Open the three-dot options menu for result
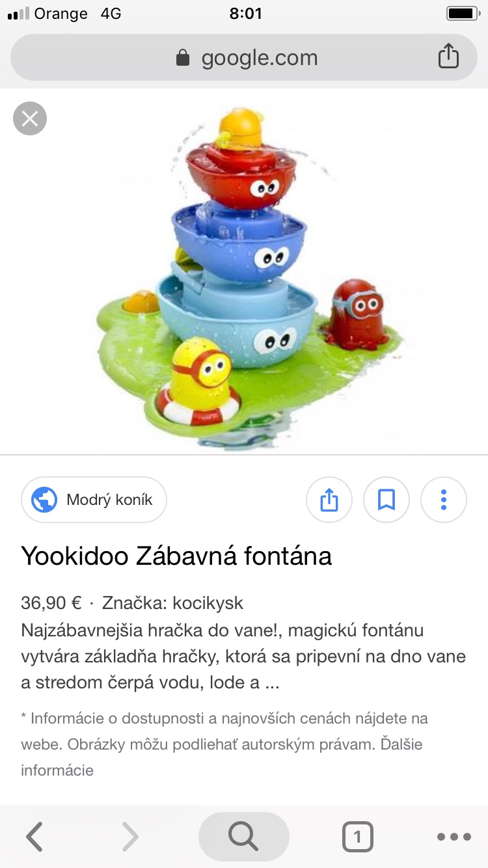 (x=444, y=500)
